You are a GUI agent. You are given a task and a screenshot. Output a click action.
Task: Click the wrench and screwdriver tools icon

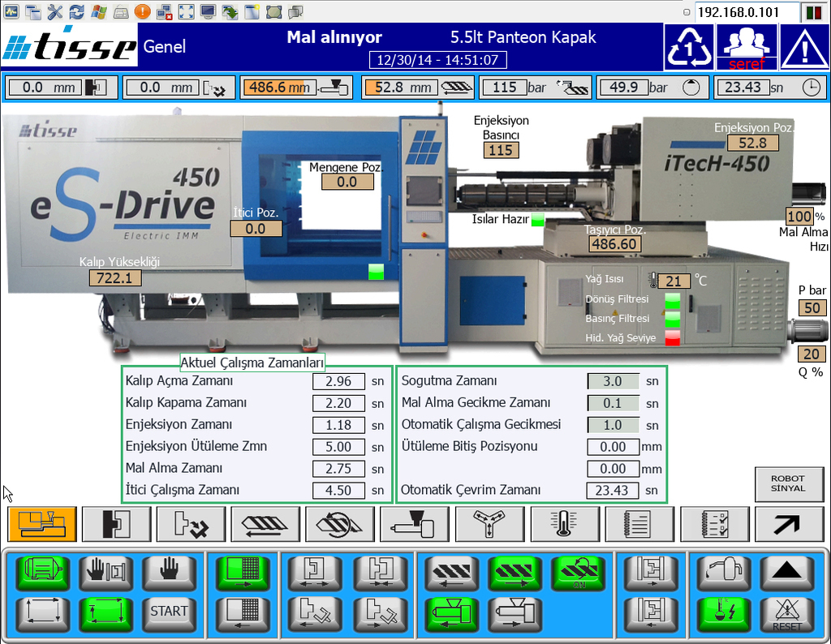54,11
